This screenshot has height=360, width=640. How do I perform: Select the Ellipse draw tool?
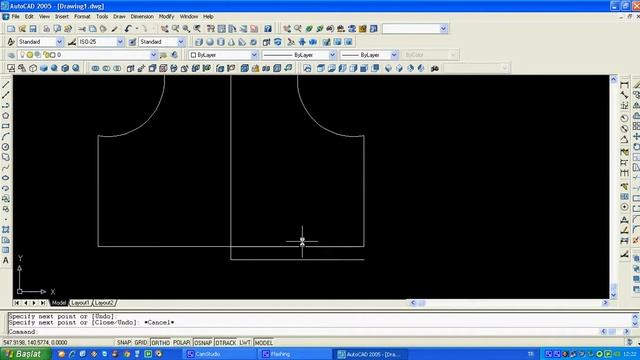[x=6, y=178]
